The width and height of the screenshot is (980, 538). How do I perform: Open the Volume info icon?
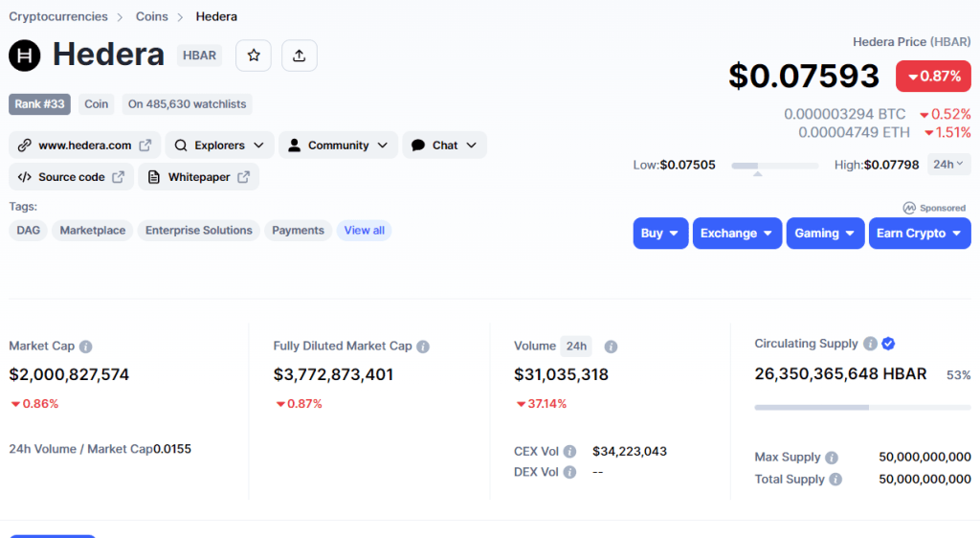[x=611, y=347]
